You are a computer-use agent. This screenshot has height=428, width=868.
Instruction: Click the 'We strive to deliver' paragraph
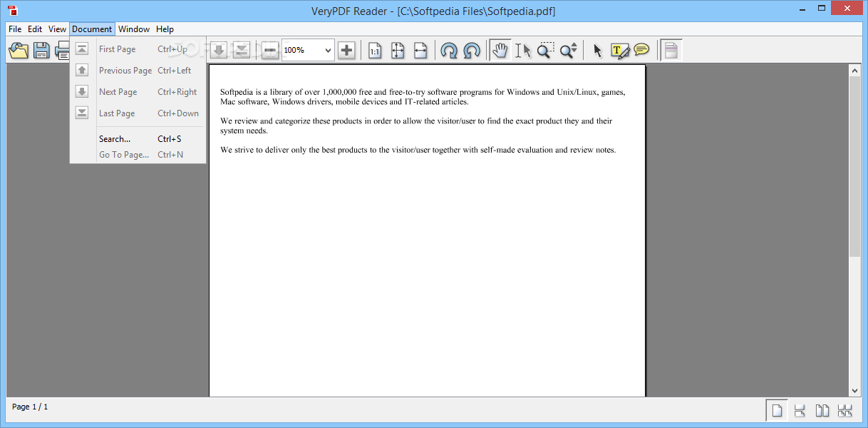click(418, 150)
